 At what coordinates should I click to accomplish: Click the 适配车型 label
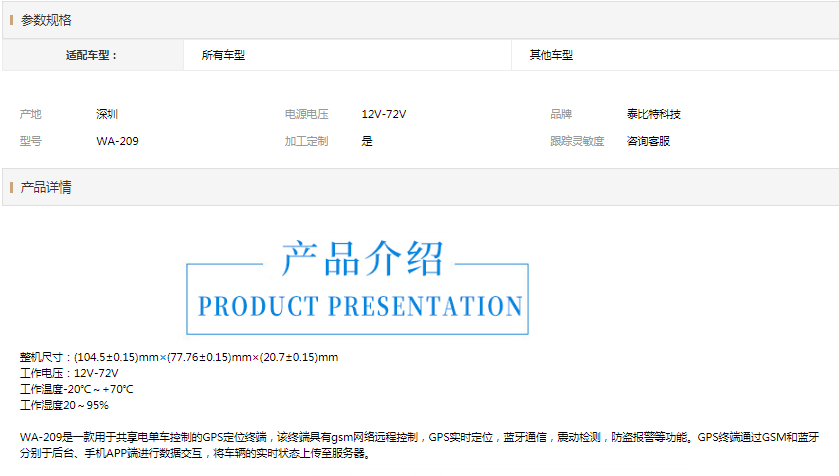pyautogui.click(x=91, y=55)
